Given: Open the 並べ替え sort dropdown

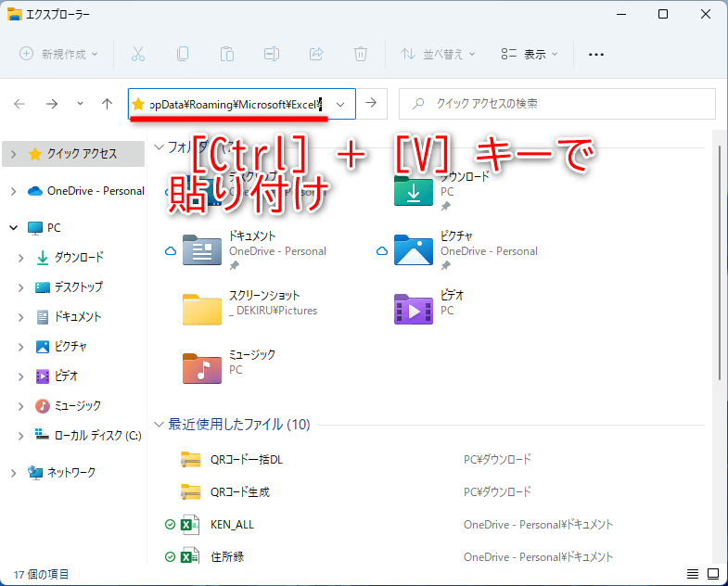Looking at the screenshot, I should point(438,54).
